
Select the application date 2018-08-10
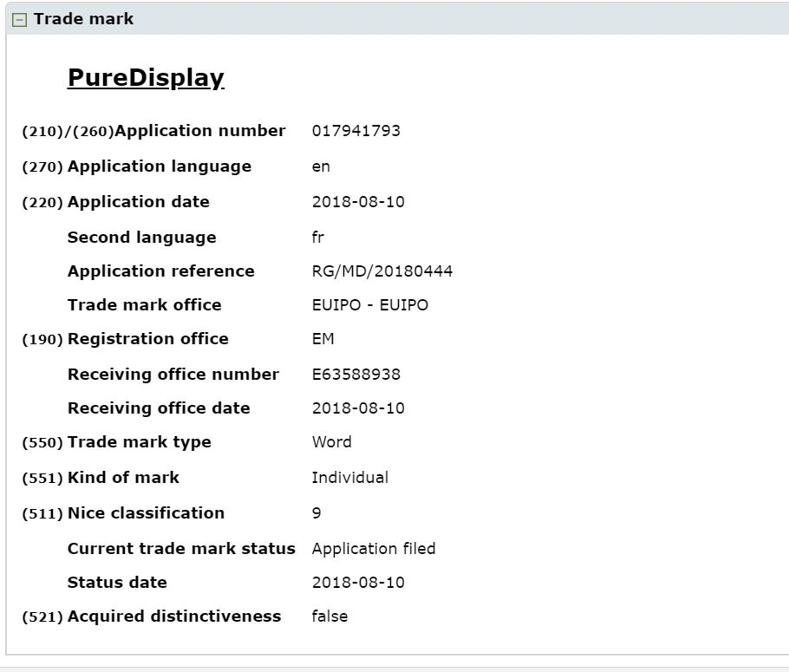pos(358,201)
